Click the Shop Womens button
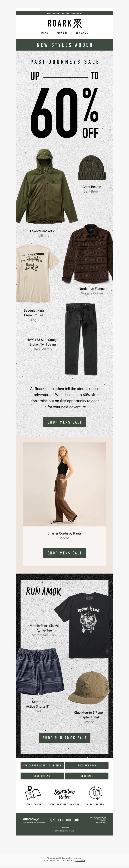 tap(42, 776)
